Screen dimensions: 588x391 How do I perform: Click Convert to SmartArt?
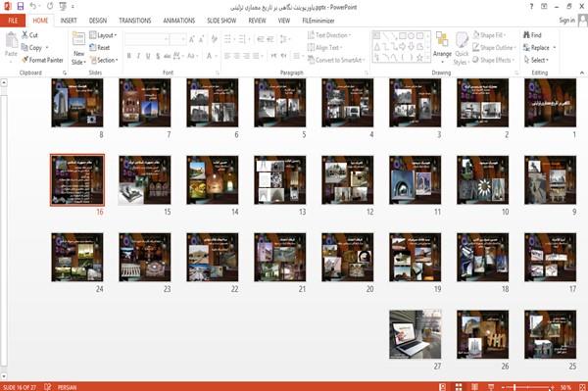(335, 60)
